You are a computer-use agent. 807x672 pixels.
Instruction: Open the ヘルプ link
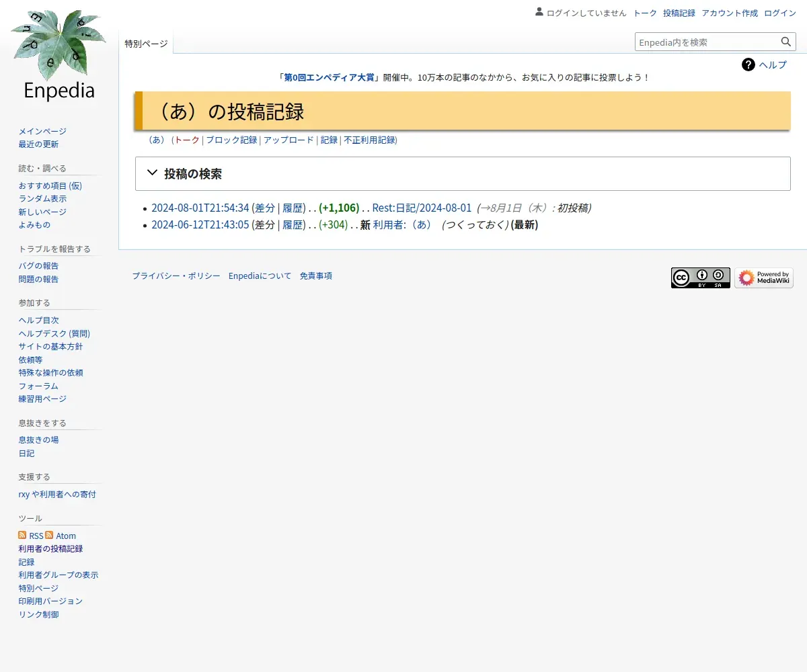click(x=773, y=65)
